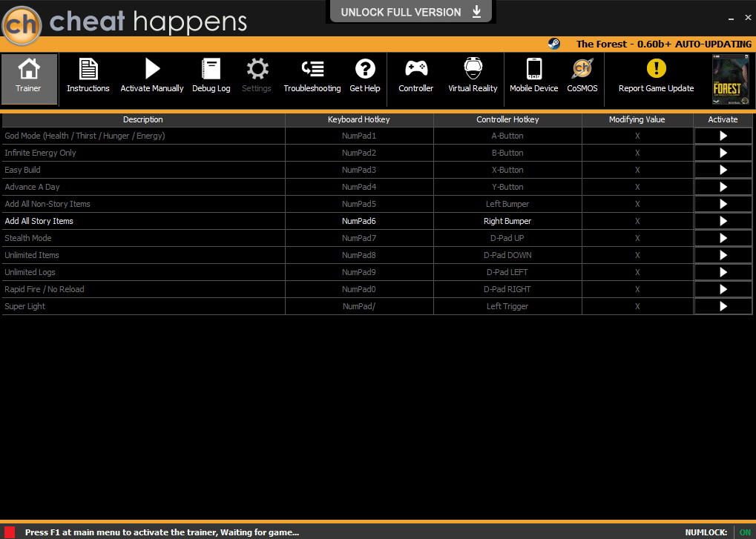
Task: Click the Steam logo icon
Action: coord(554,44)
